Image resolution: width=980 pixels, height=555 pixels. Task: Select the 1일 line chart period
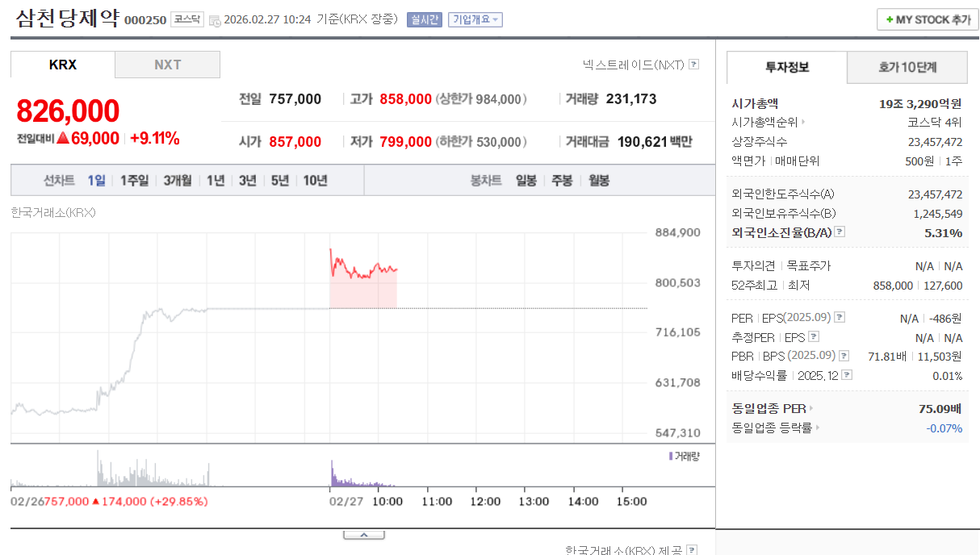click(x=96, y=180)
